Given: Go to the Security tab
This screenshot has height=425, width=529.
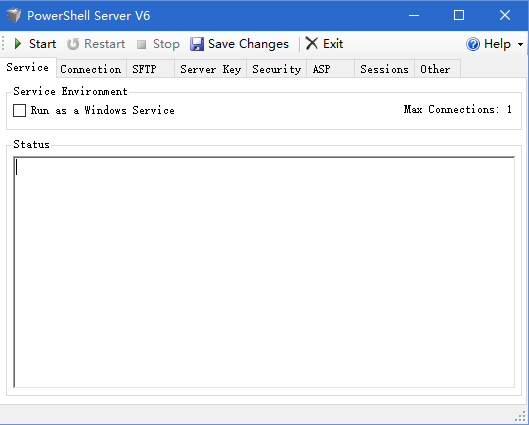Looking at the screenshot, I should tap(276, 69).
